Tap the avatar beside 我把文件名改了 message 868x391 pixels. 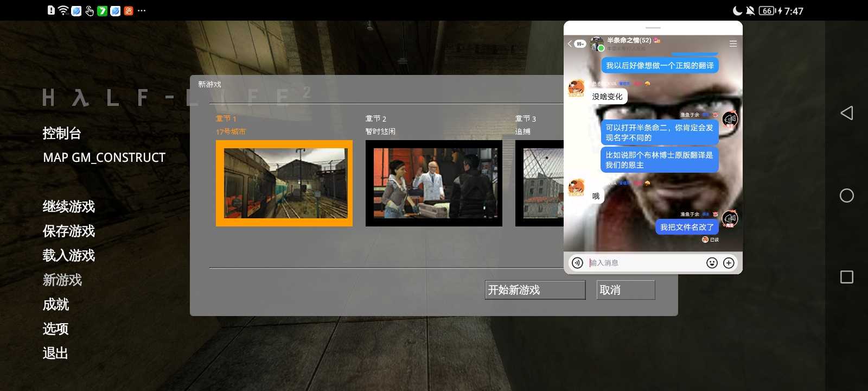tap(730, 218)
